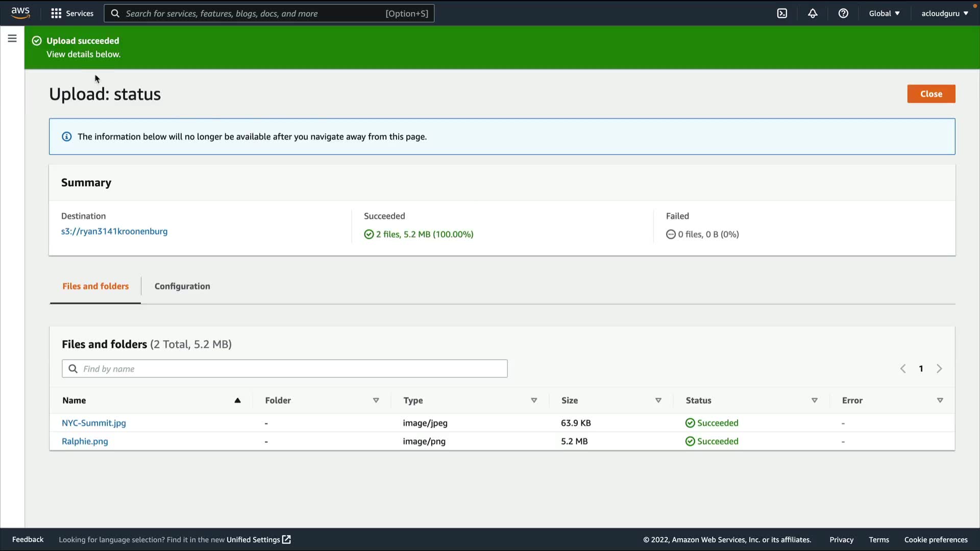Image resolution: width=980 pixels, height=551 pixels.
Task: Sort by Size column arrow
Action: 658,400
